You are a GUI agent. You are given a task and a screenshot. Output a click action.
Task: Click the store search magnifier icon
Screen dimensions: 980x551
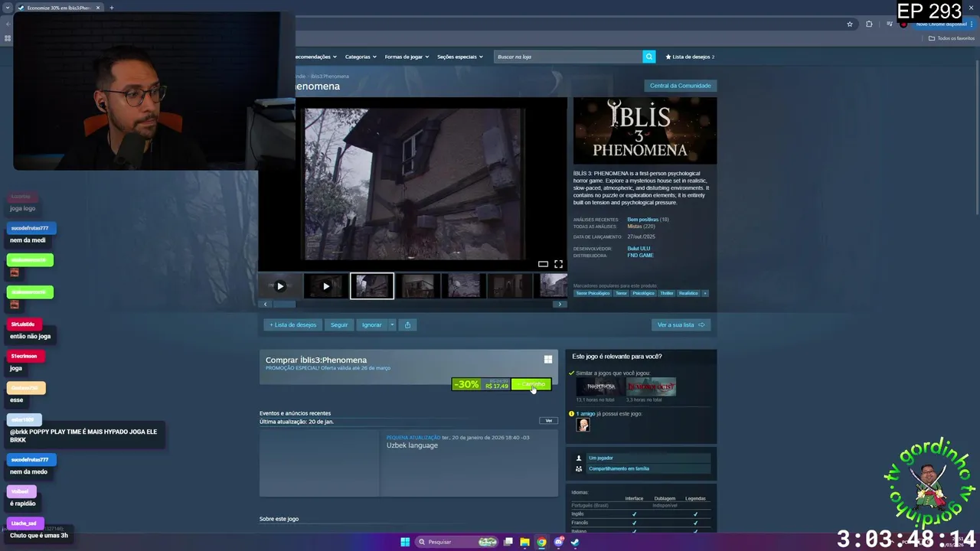click(649, 57)
